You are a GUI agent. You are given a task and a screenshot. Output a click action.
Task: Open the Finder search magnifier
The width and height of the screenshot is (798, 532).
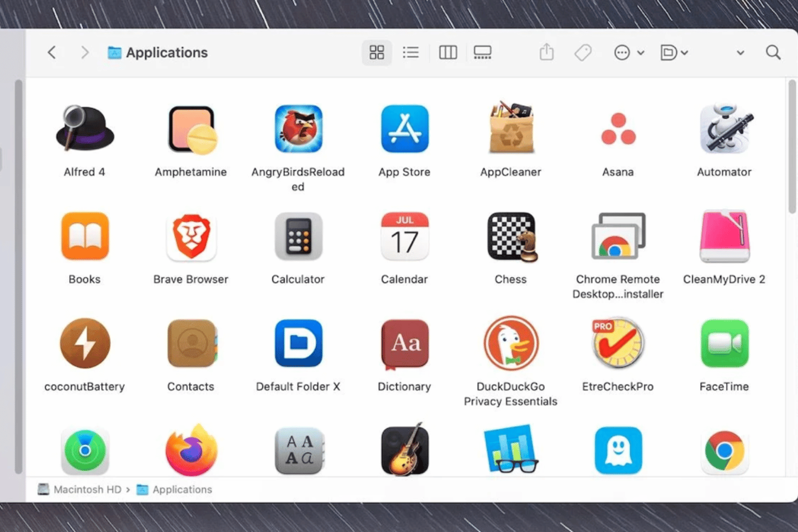point(773,52)
